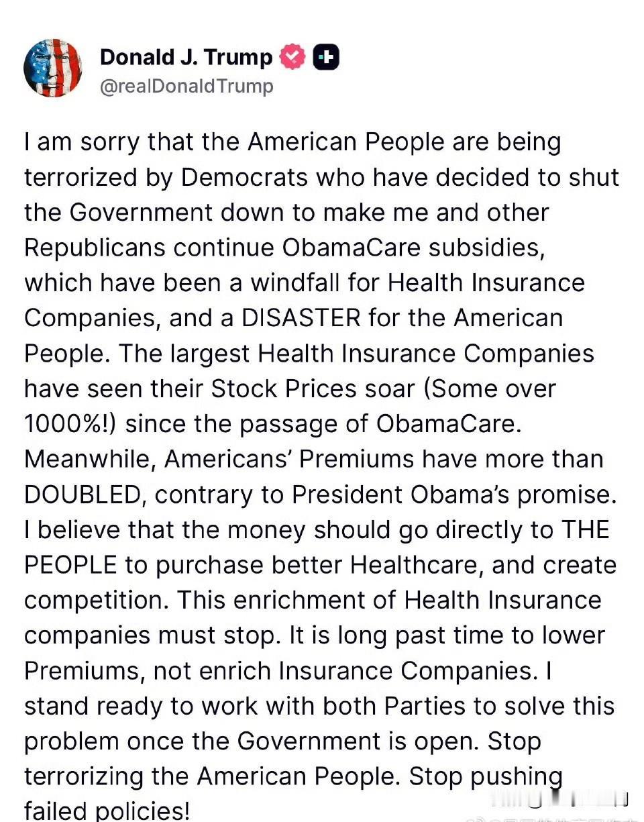Click the black plus badge icon
644x822 pixels.
(327, 58)
